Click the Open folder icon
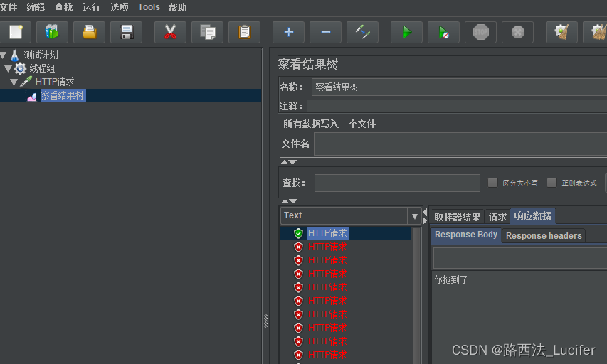607x364 pixels. 89,32
